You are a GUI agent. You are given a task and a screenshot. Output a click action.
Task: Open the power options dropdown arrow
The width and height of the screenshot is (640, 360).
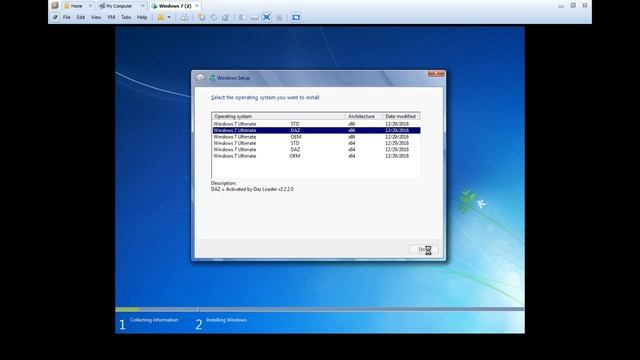coord(169,17)
